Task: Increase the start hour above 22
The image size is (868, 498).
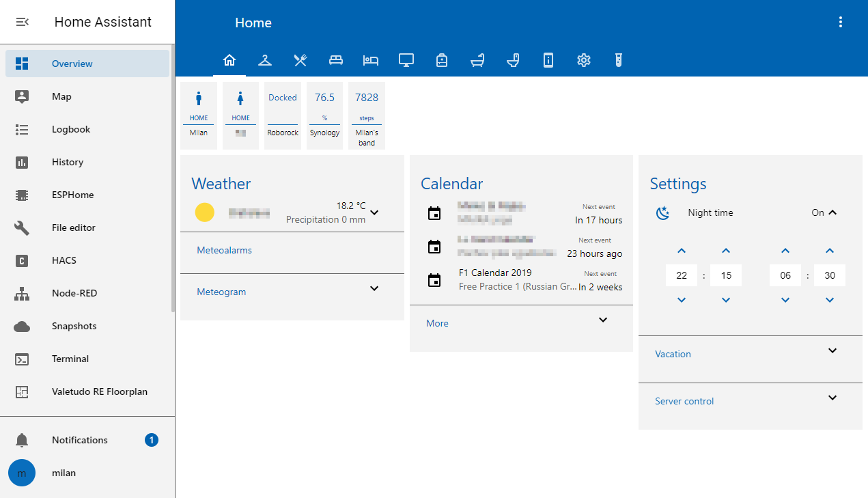Action: pyautogui.click(x=682, y=251)
